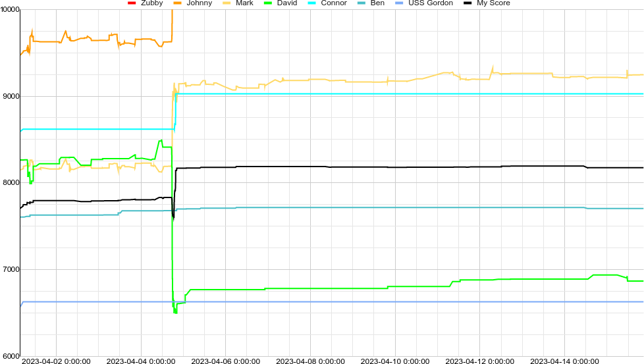Click the orange Johnny color swatch
The width and height of the screenshot is (644, 364).
point(177,3)
